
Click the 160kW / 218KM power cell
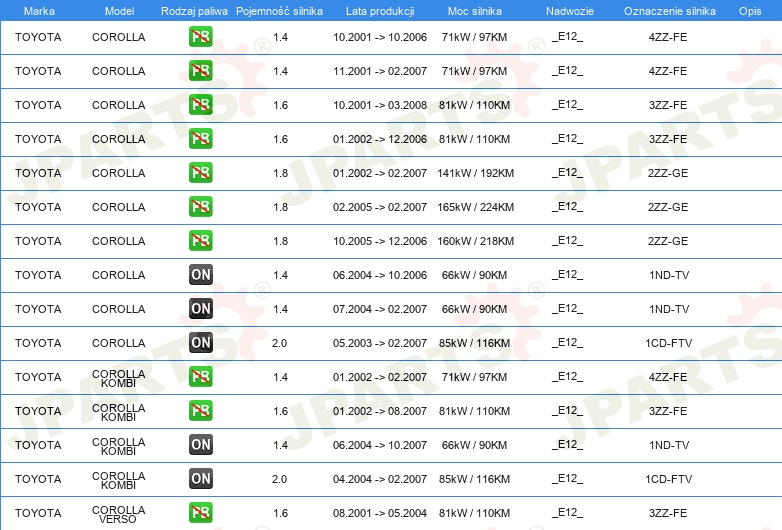475,241
